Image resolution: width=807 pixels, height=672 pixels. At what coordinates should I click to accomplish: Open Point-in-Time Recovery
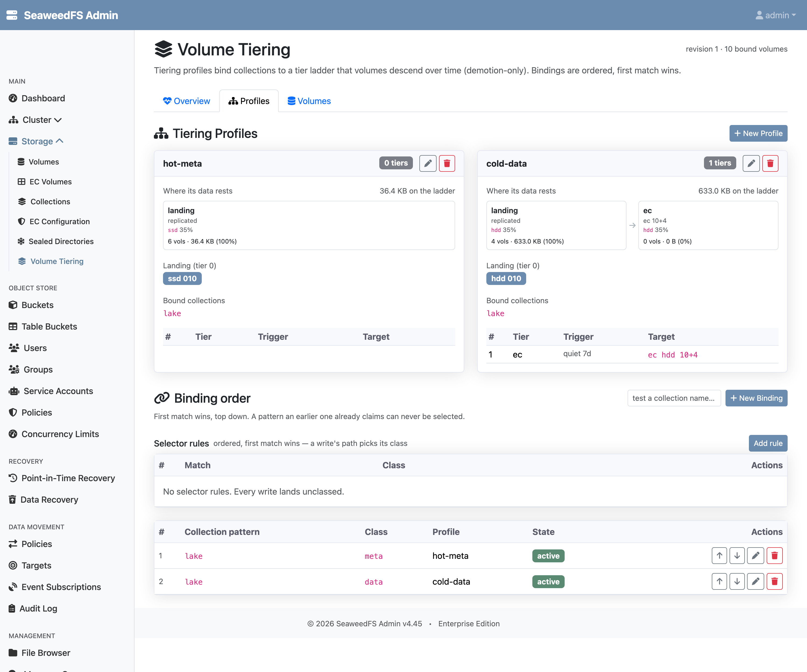click(x=62, y=478)
